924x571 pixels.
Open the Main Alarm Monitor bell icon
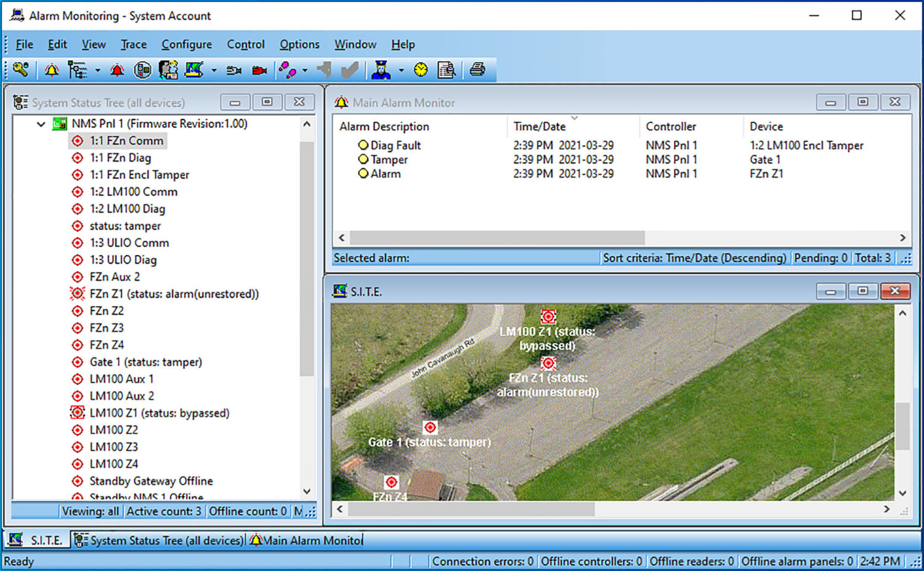click(117, 70)
